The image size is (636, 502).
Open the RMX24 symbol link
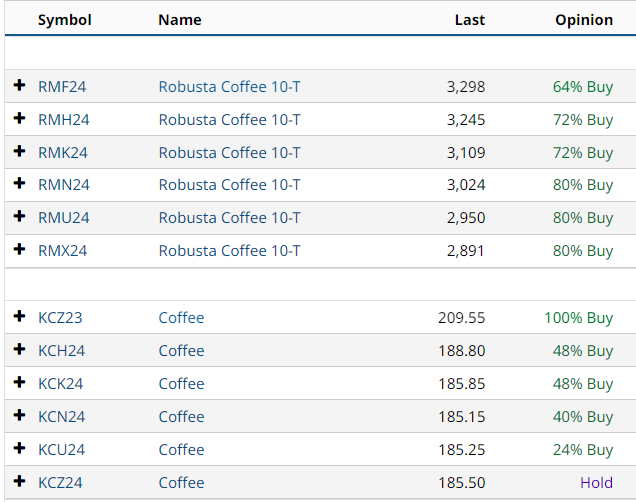62,251
